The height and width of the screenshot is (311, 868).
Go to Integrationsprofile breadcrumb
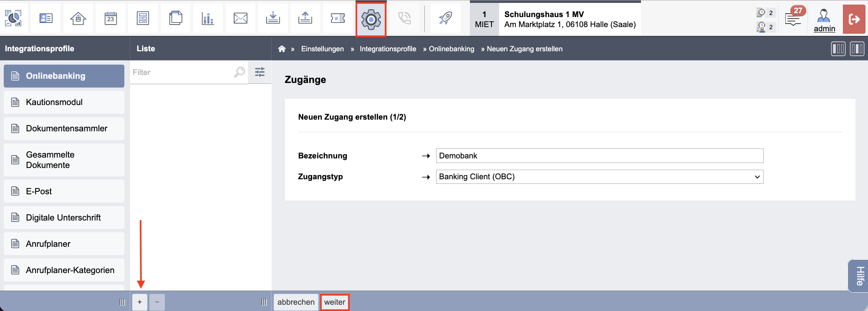click(x=388, y=49)
